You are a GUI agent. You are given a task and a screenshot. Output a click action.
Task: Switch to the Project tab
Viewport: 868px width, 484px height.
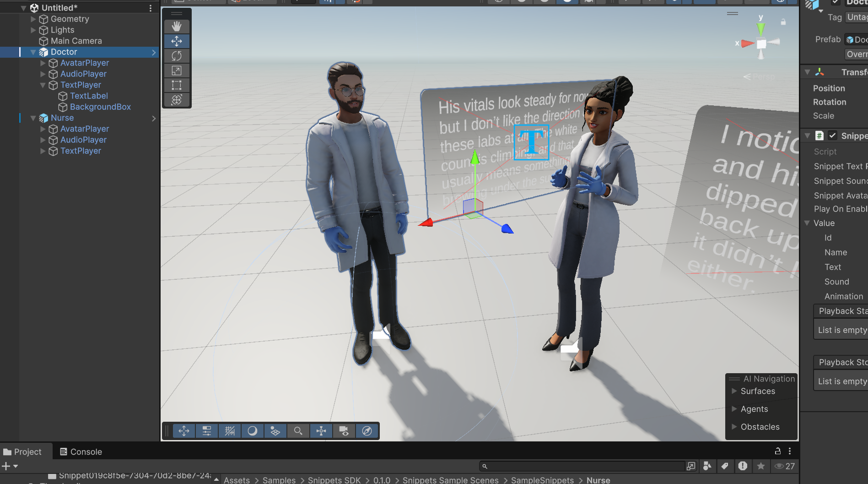[22, 451]
